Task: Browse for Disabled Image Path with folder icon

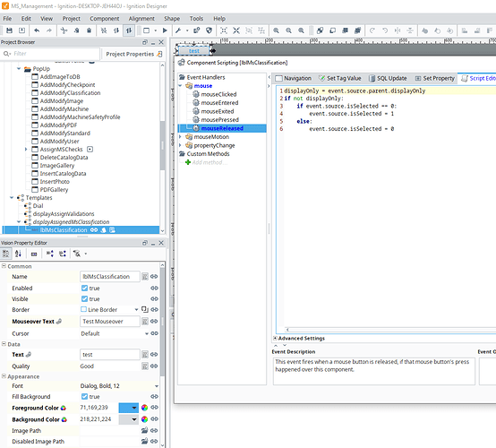Action: [144, 441]
